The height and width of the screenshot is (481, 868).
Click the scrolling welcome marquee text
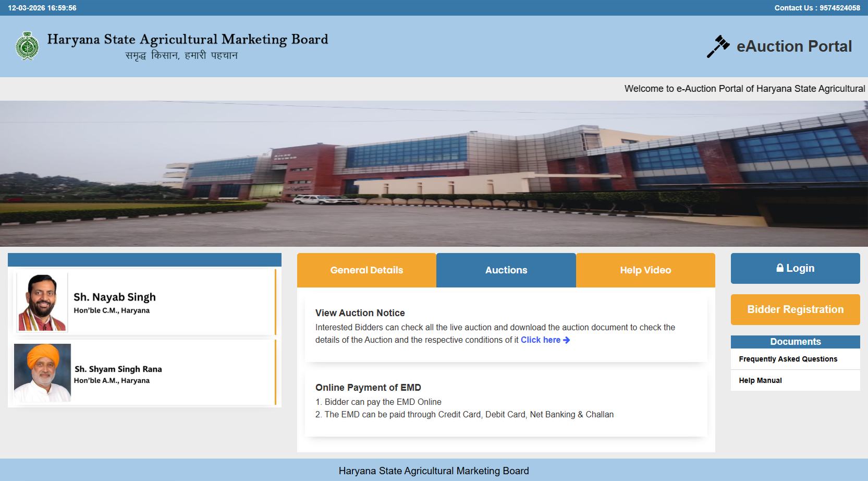click(x=744, y=89)
